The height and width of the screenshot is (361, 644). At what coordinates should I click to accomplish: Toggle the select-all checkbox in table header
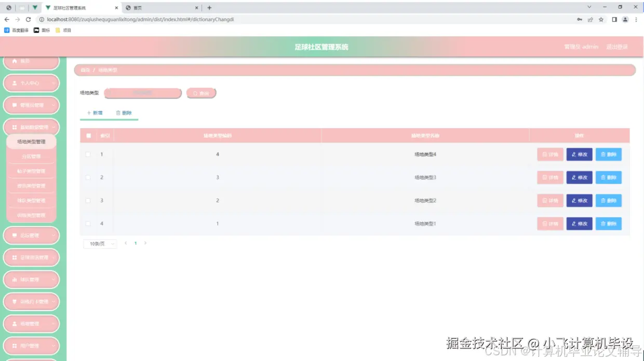pos(88,136)
